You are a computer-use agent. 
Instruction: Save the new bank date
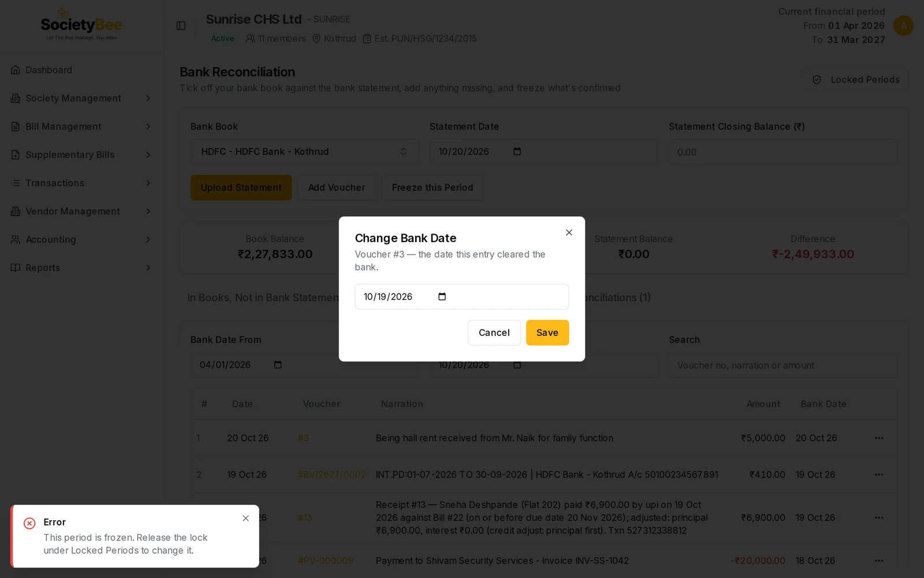tap(547, 332)
